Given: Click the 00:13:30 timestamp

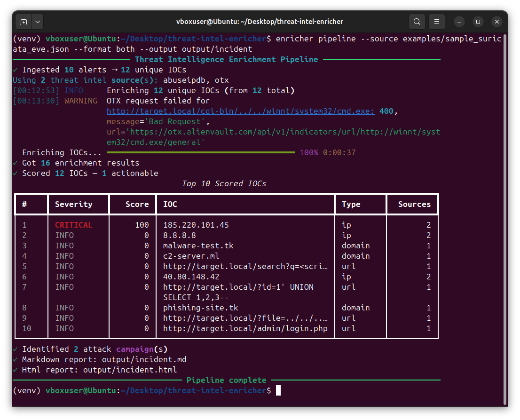Looking at the screenshot, I should [x=36, y=101].
